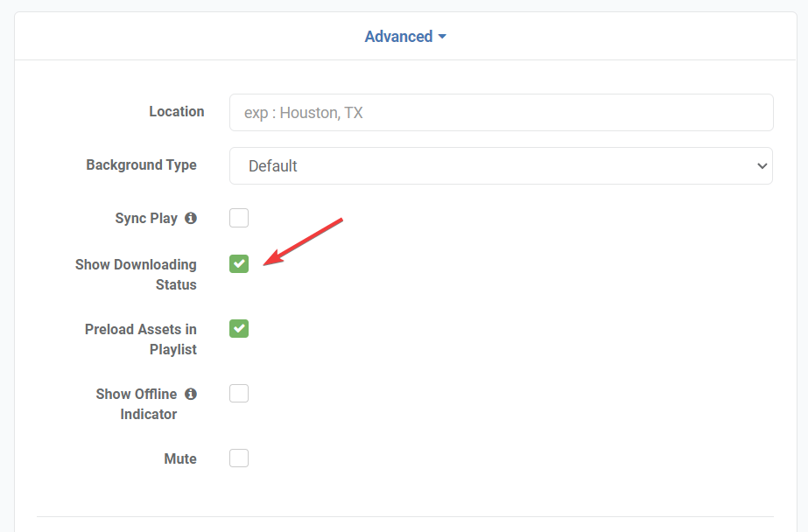Click the Show Offline Indicator info icon

point(191,394)
